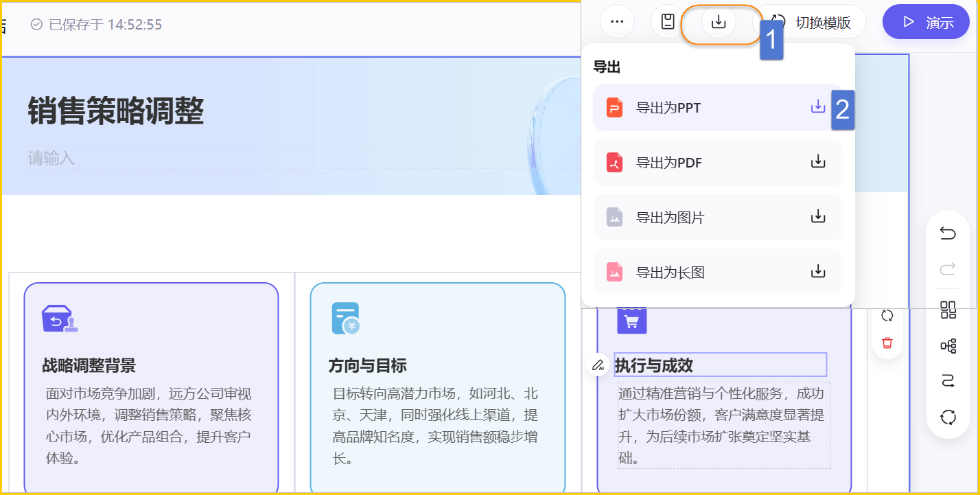The image size is (980, 495).
Task: Click the paragraph starting 通过精准营销
Action: coord(724,426)
